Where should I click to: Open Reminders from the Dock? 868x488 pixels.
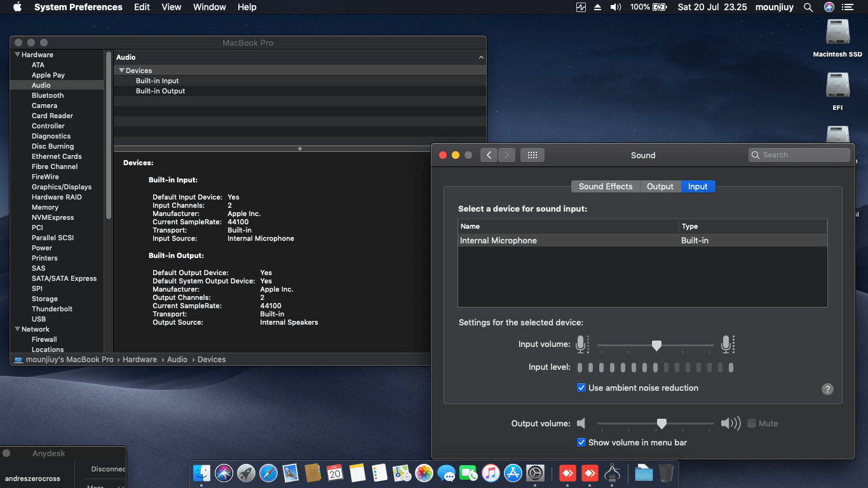coord(379,473)
